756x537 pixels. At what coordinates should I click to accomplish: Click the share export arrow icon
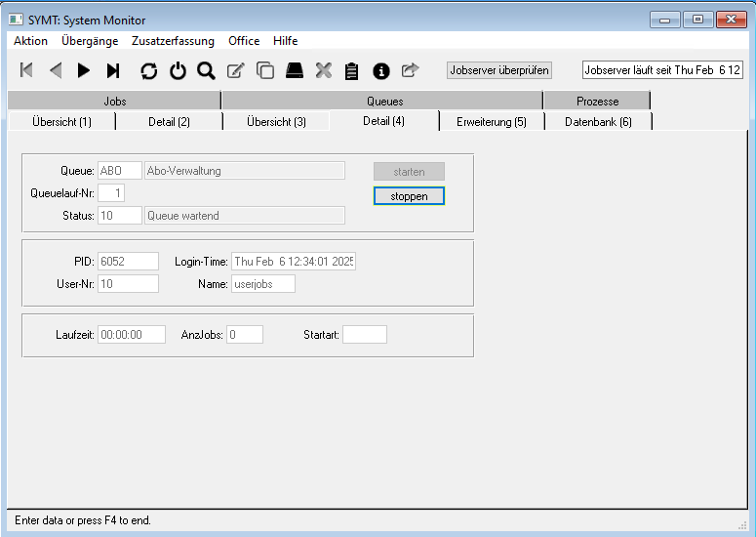(410, 70)
